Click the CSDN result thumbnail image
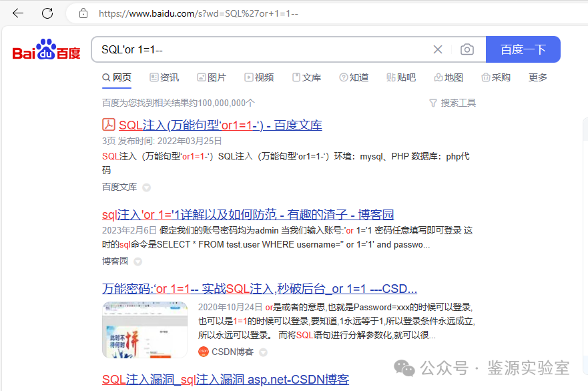 coord(145,330)
